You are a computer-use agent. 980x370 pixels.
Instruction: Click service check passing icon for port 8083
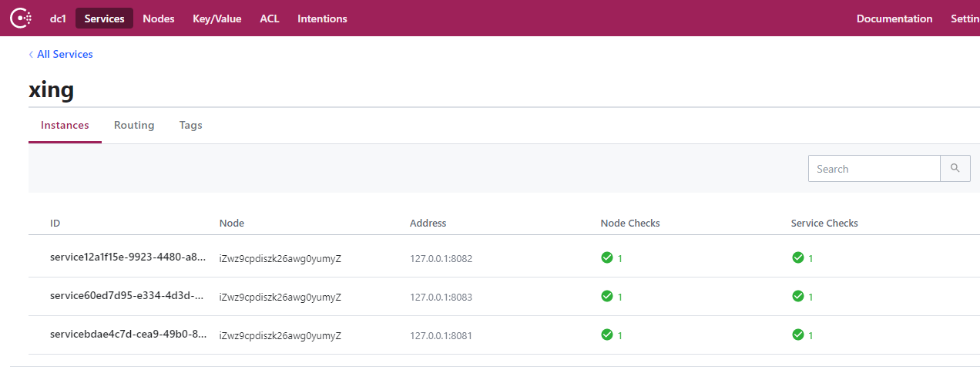[x=797, y=296]
